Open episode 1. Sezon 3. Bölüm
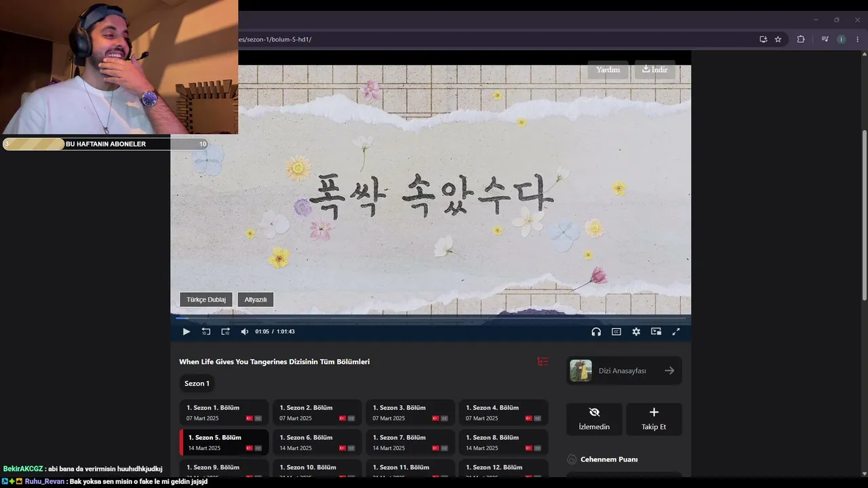 [410, 413]
